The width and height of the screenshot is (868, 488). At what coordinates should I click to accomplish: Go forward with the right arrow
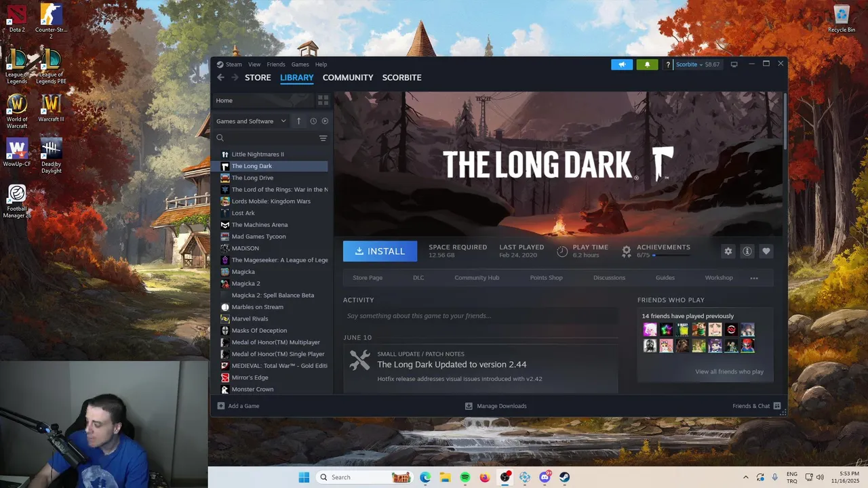tap(235, 77)
